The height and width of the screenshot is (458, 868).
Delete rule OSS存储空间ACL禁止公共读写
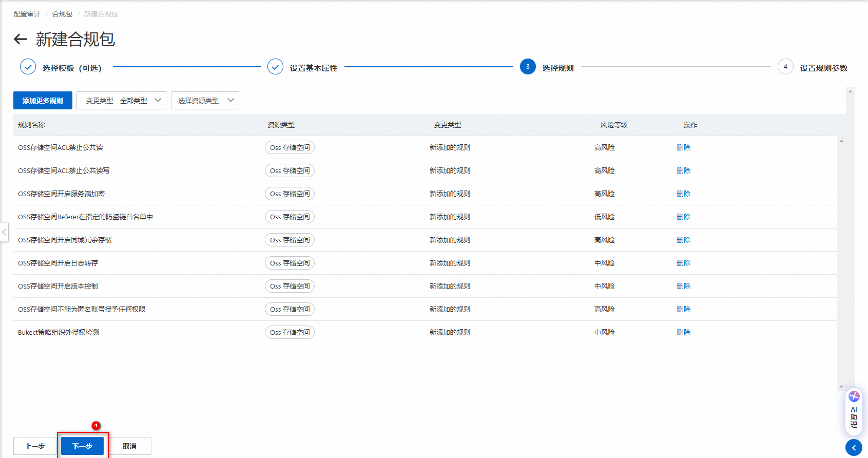[x=684, y=170]
